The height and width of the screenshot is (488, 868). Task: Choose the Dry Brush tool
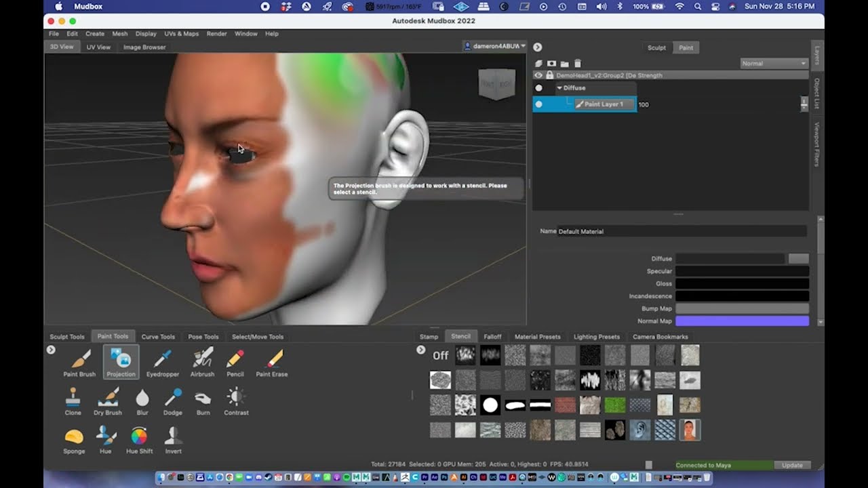pyautogui.click(x=108, y=401)
